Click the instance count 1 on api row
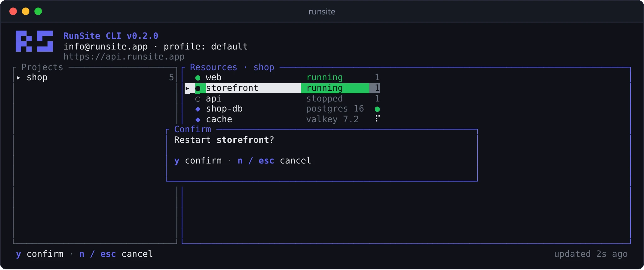The width and height of the screenshot is (644, 270). tap(377, 99)
